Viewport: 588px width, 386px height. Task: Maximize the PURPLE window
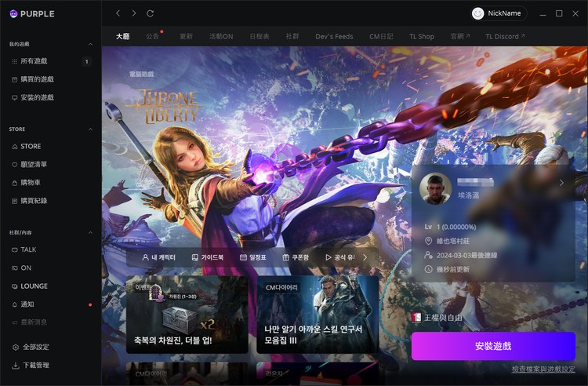pos(559,13)
